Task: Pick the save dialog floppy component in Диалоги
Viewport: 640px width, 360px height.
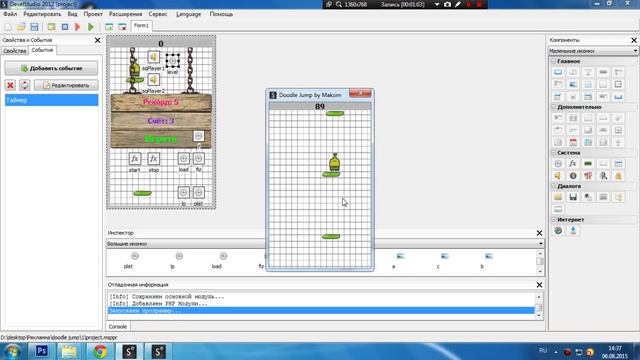Action: point(573,197)
